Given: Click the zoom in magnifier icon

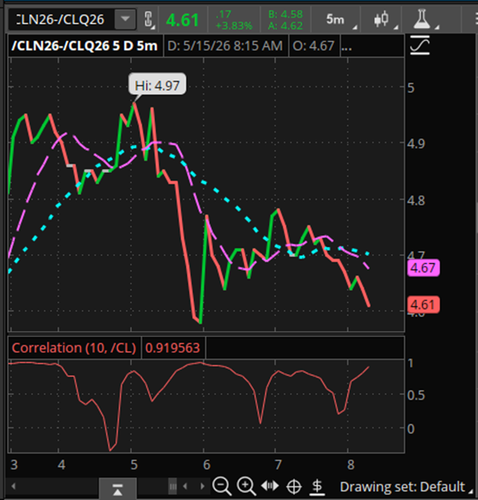Looking at the screenshot, I should click(246, 486).
